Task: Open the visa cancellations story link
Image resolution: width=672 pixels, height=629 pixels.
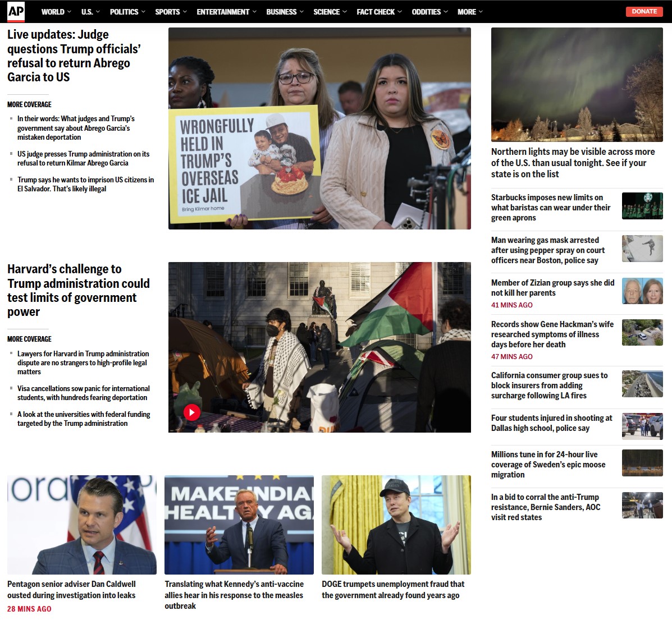Action: (84, 393)
